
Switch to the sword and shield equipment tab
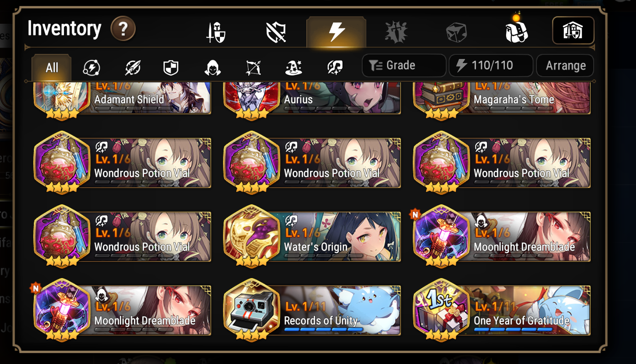216,33
